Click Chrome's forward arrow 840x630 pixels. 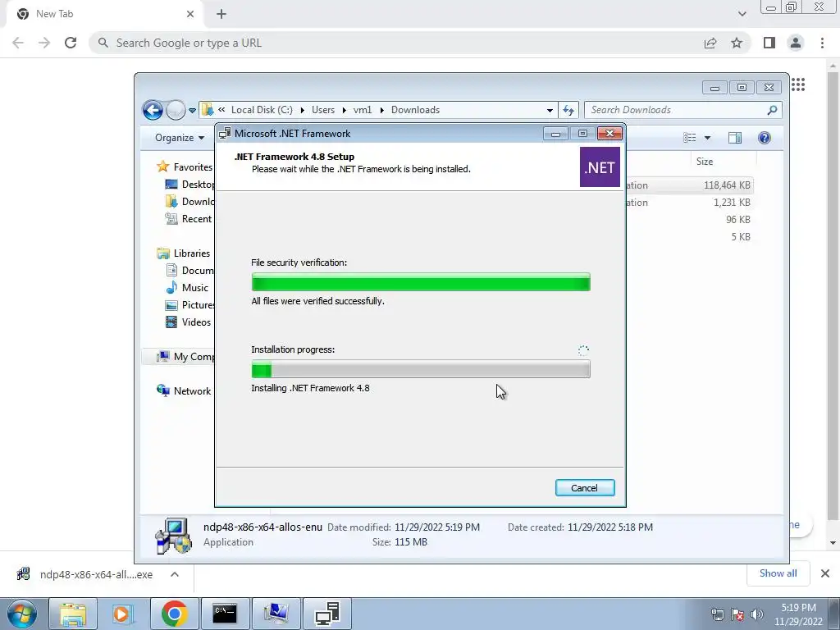44,43
